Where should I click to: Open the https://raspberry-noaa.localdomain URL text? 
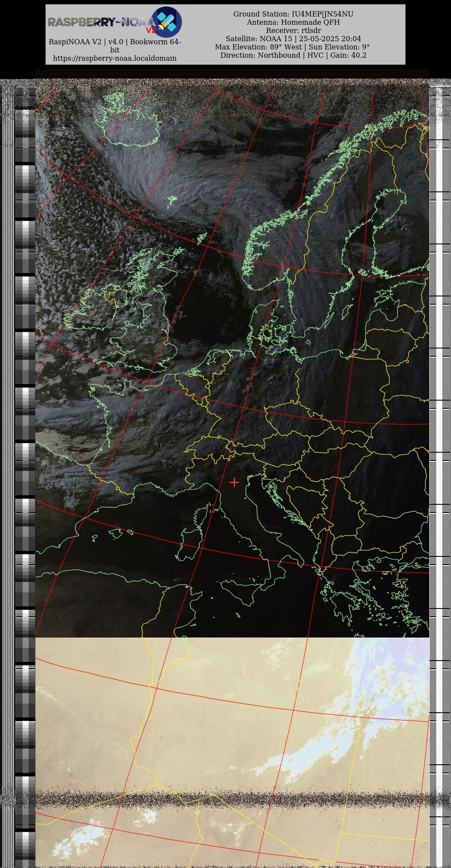tap(115, 58)
